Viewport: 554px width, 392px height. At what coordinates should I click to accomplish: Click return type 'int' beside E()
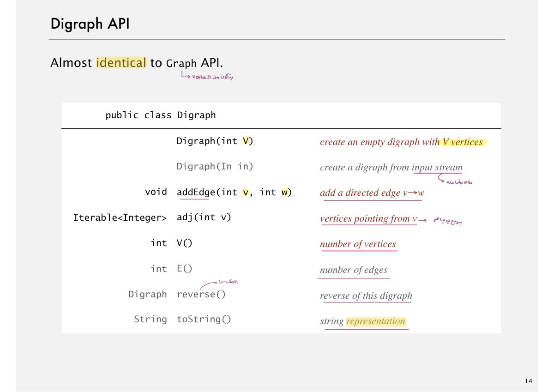tap(159, 269)
